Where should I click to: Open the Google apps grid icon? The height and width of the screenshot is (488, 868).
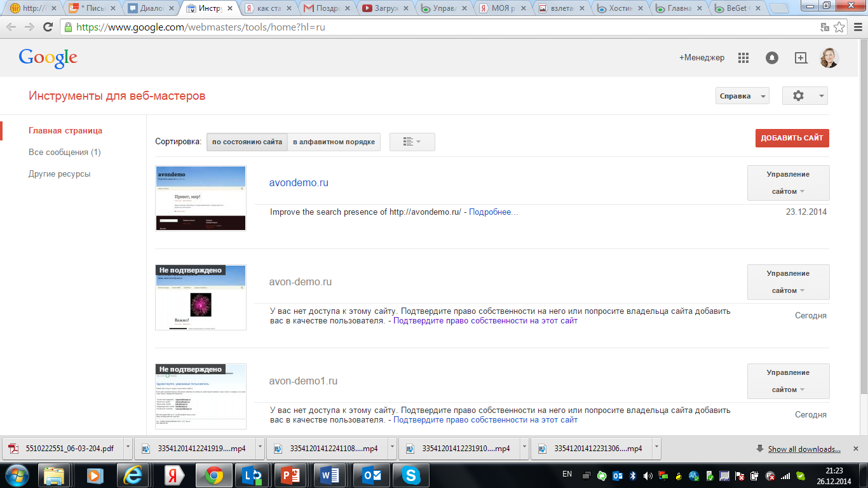[743, 58]
